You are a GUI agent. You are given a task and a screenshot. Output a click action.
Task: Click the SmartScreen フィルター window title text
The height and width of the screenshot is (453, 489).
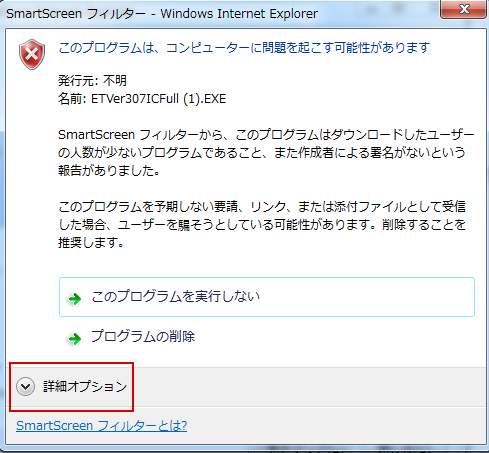click(x=76, y=14)
